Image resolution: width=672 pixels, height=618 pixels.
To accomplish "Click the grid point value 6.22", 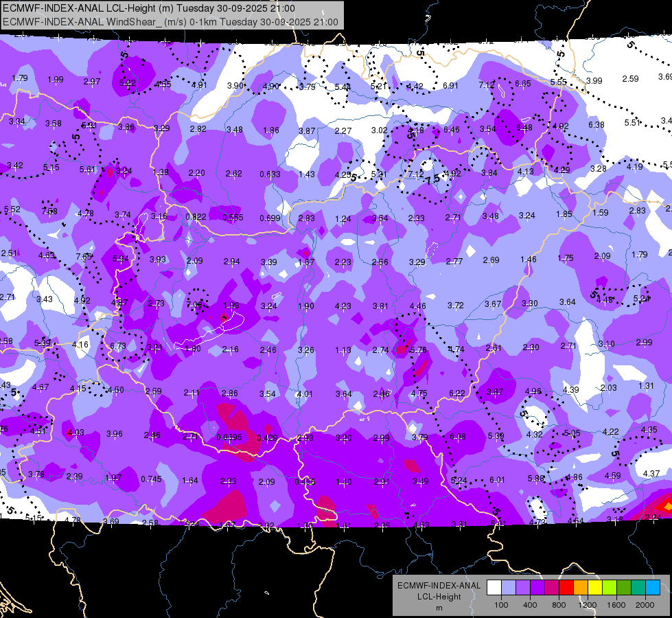I will (457, 393).
